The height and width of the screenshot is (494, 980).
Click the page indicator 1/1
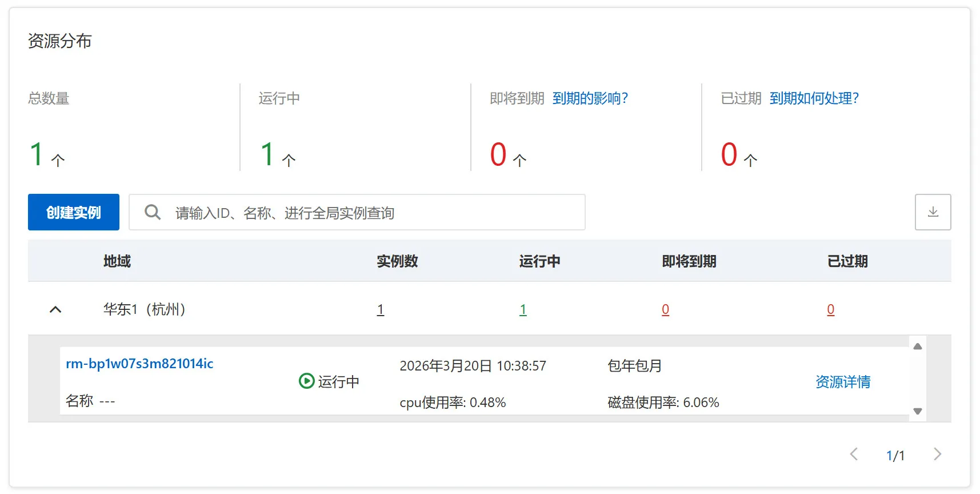(895, 456)
